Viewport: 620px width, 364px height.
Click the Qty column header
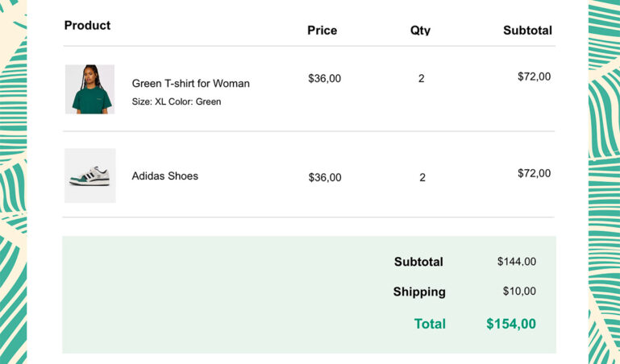(x=420, y=31)
